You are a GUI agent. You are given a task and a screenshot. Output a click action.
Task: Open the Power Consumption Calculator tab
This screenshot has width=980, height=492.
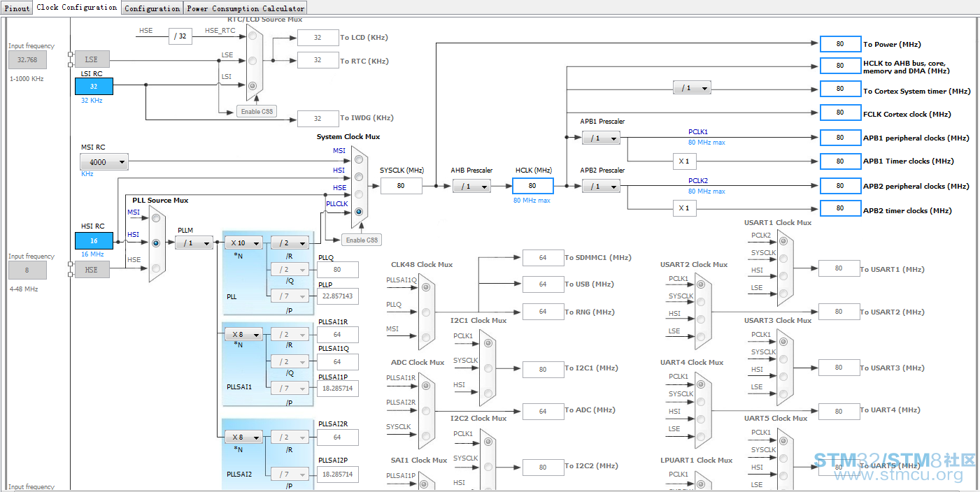pyautogui.click(x=246, y=8)
